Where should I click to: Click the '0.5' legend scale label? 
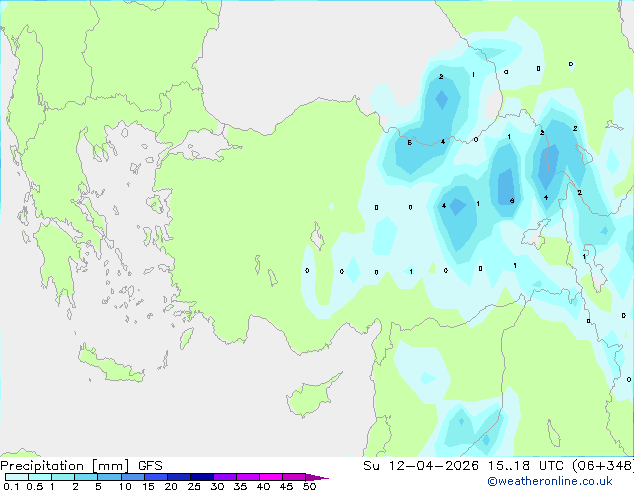click(x=34, y=486)
